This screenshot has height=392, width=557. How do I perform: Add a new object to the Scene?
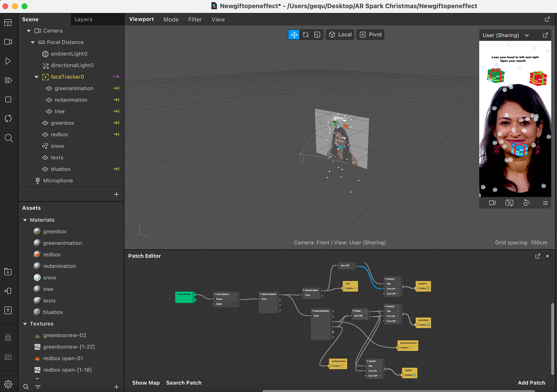116,194
